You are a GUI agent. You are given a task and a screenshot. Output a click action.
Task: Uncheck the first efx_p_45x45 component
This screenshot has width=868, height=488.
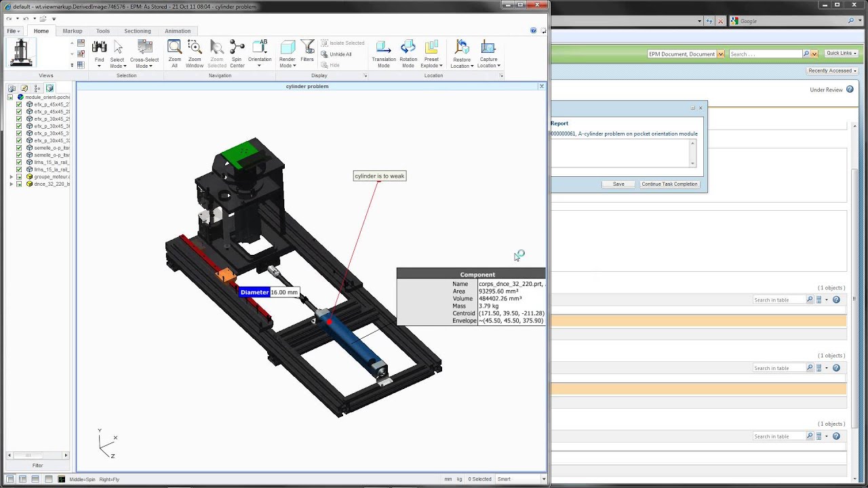click(x=19, y=104)
